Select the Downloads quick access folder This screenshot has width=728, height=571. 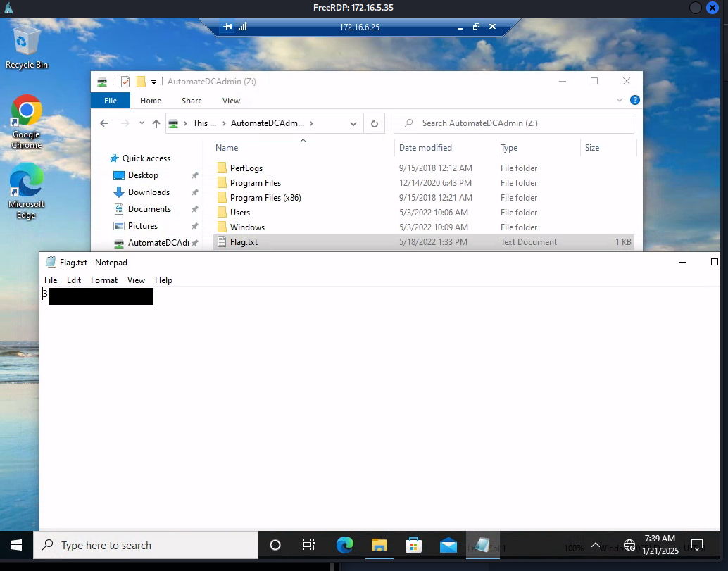pyautogui.click(x=149, y=192)
